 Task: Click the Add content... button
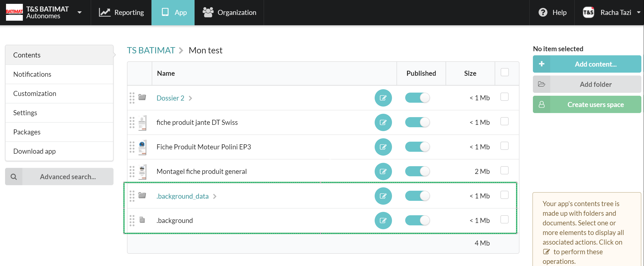pos(587,64)
